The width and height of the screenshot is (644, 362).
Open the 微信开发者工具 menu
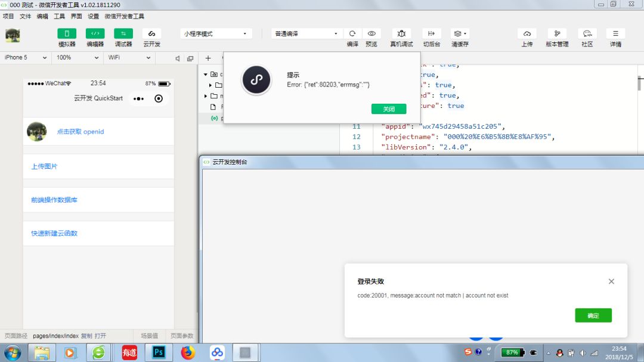pos(125,17)
